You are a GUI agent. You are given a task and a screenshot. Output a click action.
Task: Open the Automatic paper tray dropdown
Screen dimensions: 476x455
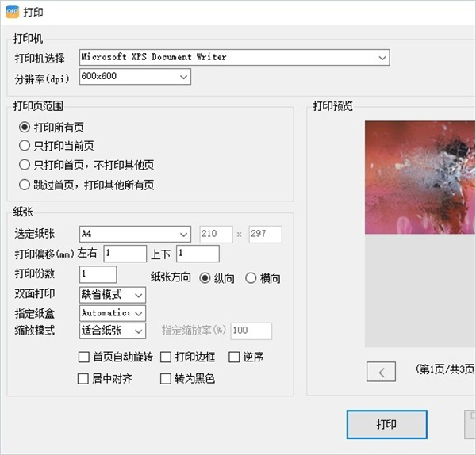(x=113, y=313)
